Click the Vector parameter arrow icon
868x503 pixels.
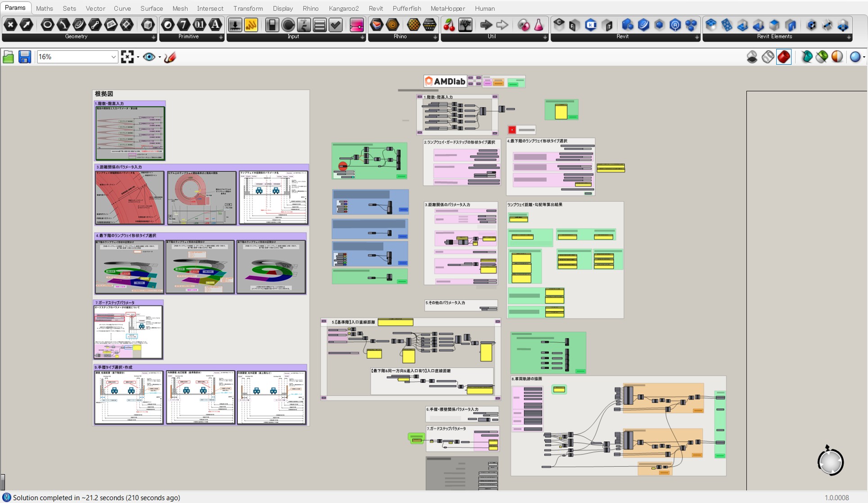[x=27, y=25]
